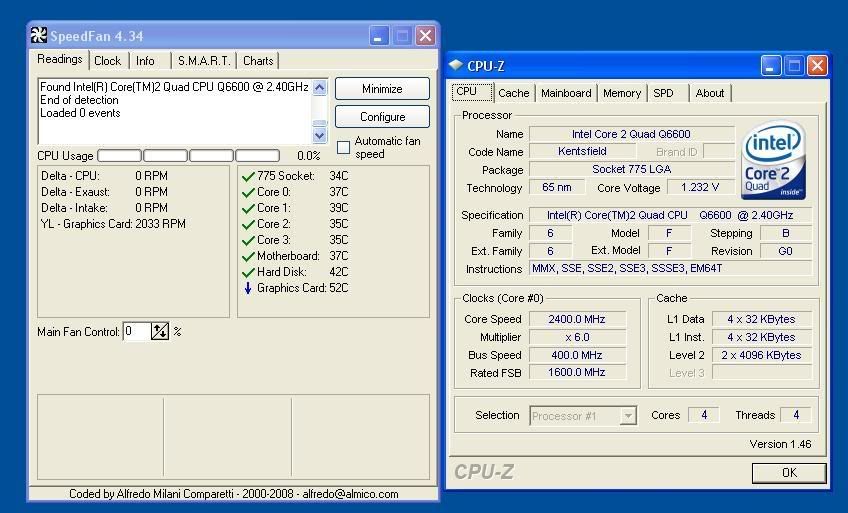848x513 pixels.
Task: Click the Core Speed value 2400.0 MHz
Action: pyautogui.click(x=577, y=319)
